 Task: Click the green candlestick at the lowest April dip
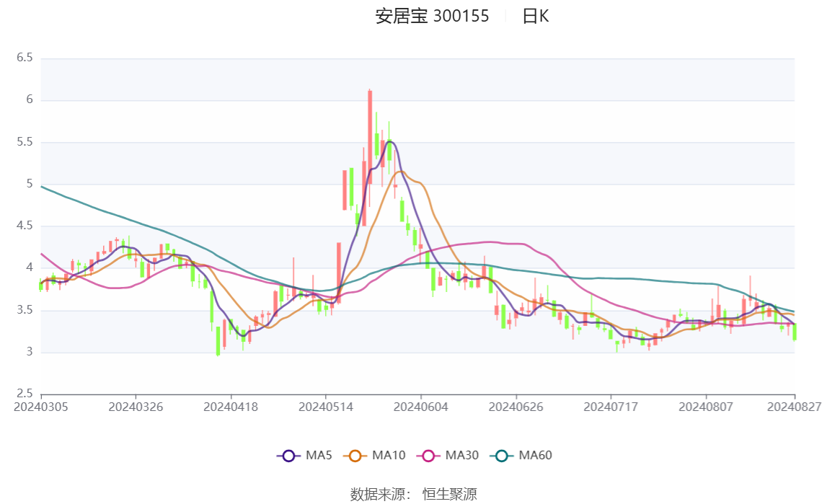point(218,340)
